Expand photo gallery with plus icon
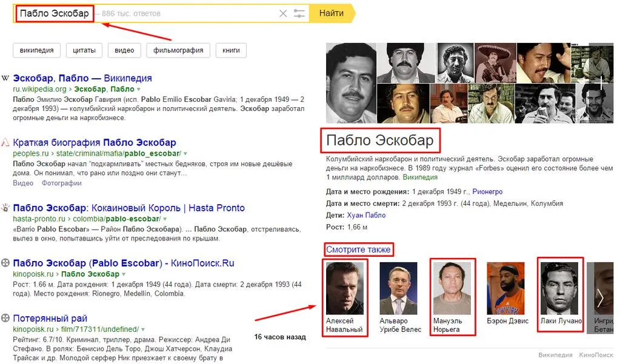 point(601,84)
